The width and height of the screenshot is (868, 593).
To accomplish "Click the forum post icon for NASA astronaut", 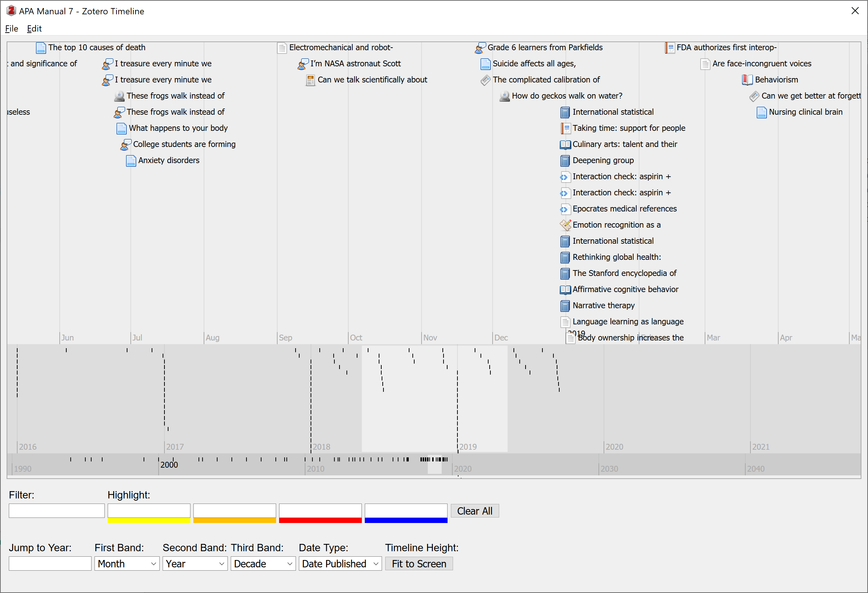I will click(303, 64).
